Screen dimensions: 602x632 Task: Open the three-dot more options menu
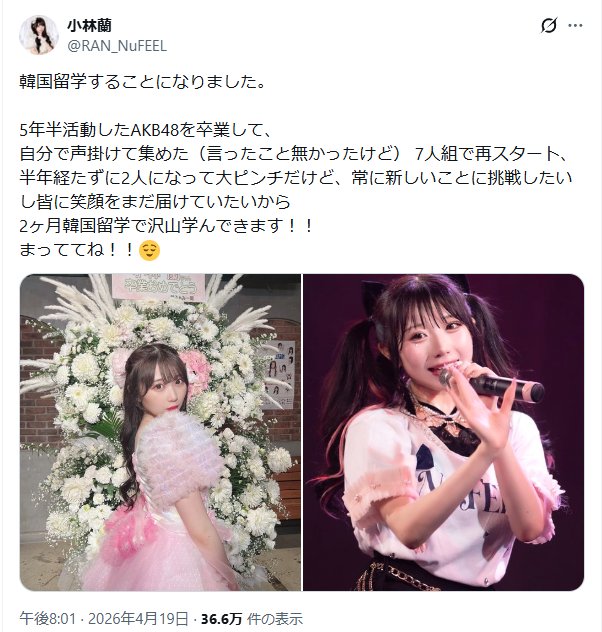coord(575,25)
